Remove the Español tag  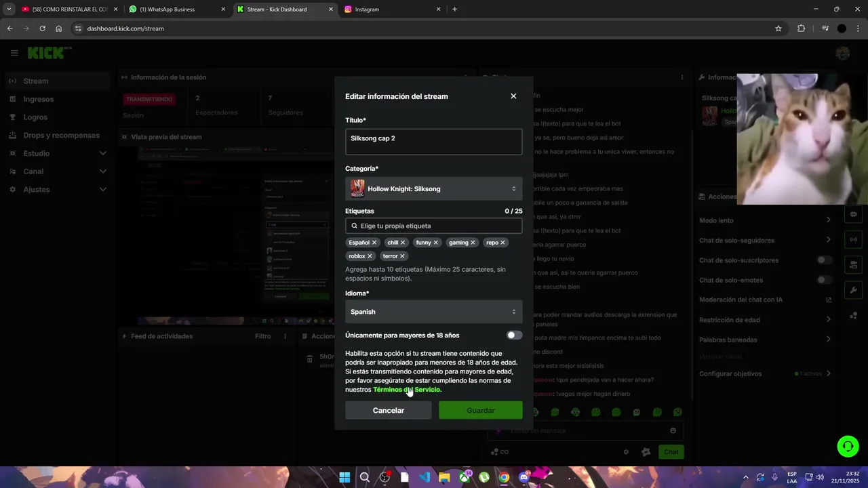click(374, 243)
